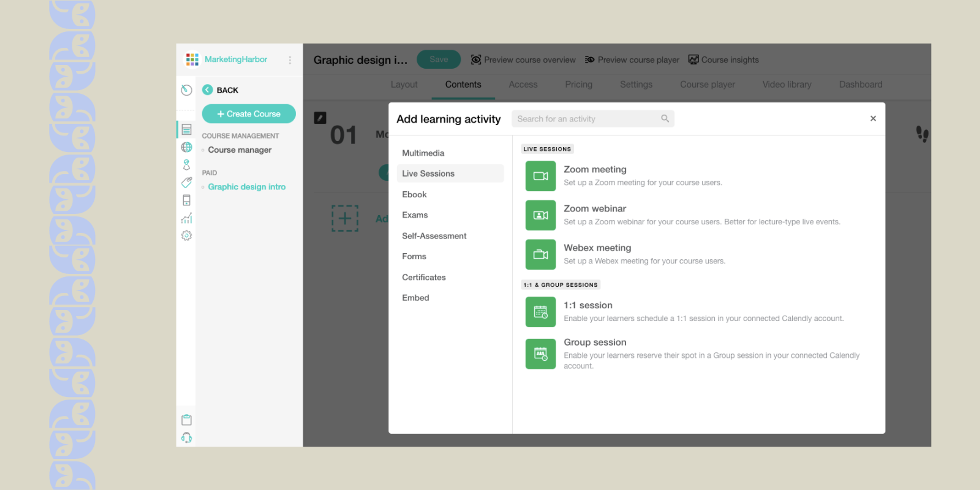Select the Webex meeting camera icon
980x490 pixels.
(540, 254)
